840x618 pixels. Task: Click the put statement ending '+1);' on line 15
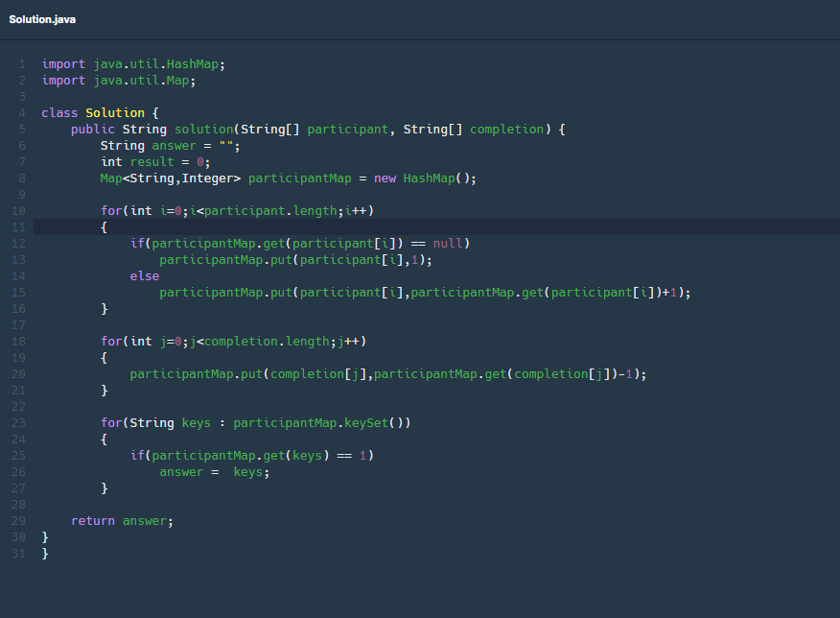coord(425,293)
